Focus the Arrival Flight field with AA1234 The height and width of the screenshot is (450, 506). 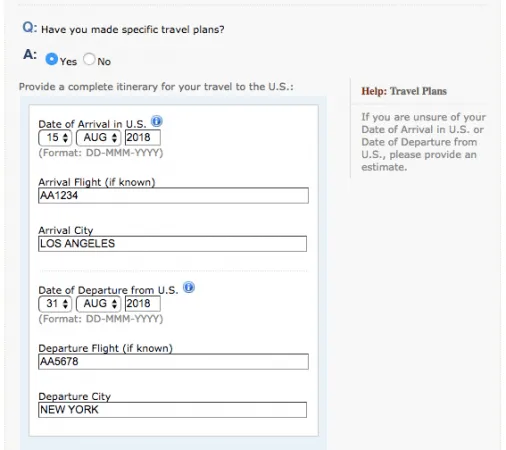coord(173,196)
